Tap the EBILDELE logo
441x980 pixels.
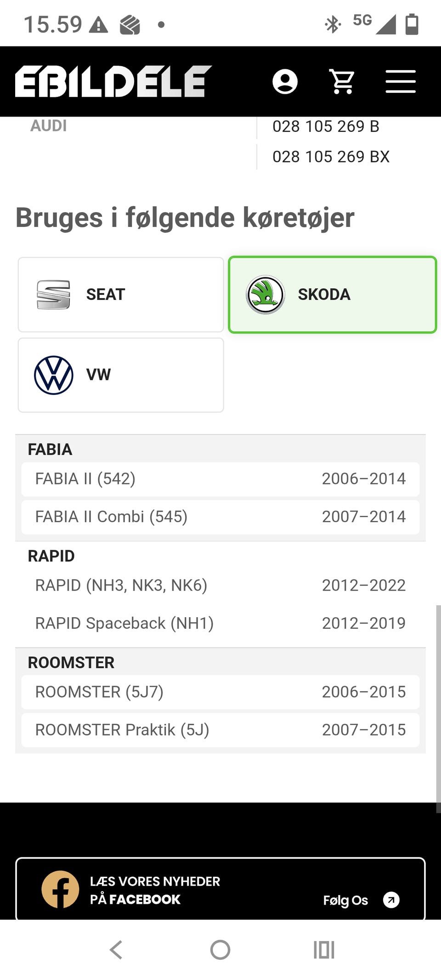tap(113, 81)
